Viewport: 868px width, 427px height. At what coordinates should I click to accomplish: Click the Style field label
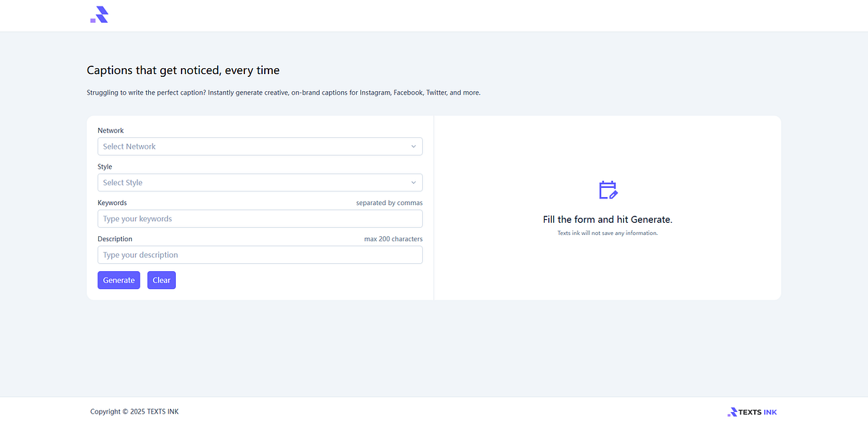click(105, 167)
